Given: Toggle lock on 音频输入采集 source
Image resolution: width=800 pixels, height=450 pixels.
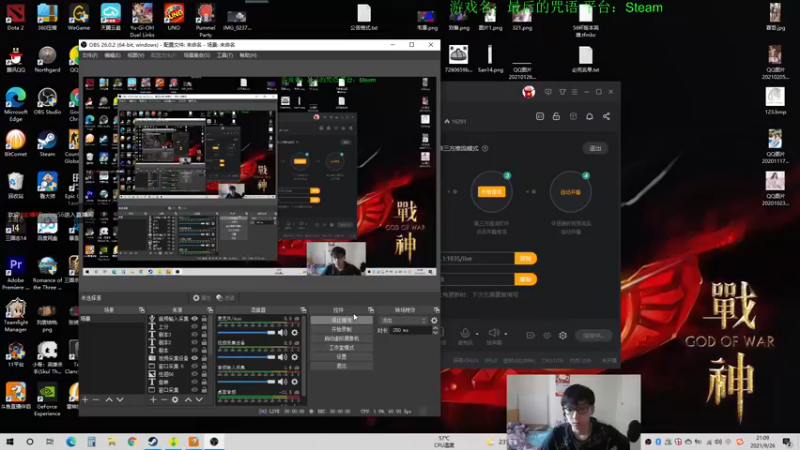Looking at the screenshot, I should (204, 318).
